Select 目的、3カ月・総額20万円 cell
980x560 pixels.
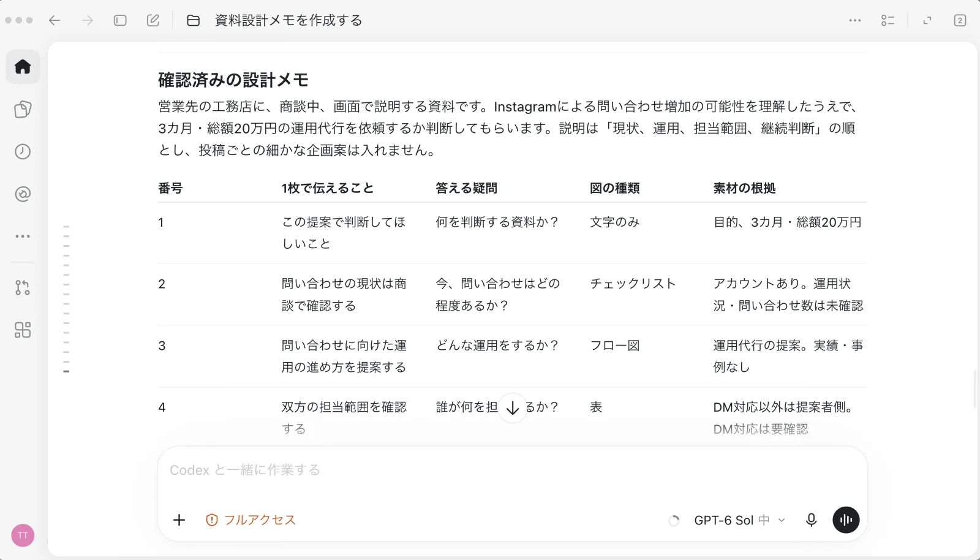coord(787,222)
